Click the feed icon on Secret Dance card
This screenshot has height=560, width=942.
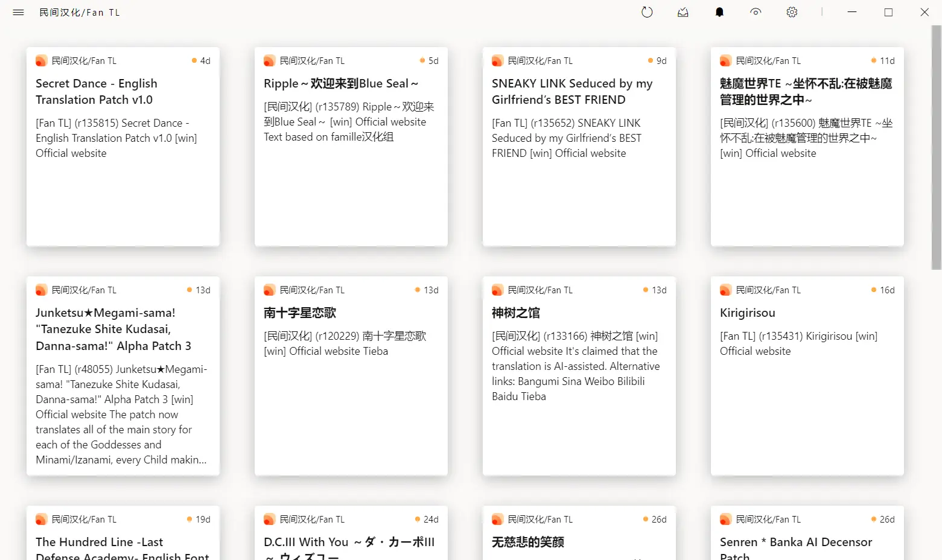(x=41, y=61)
